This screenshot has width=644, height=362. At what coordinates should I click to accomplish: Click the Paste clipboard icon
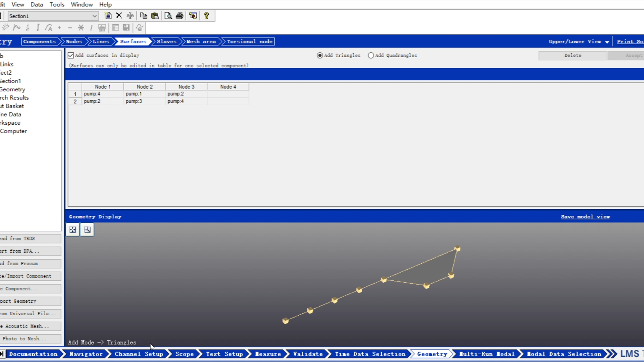point(155,16)
